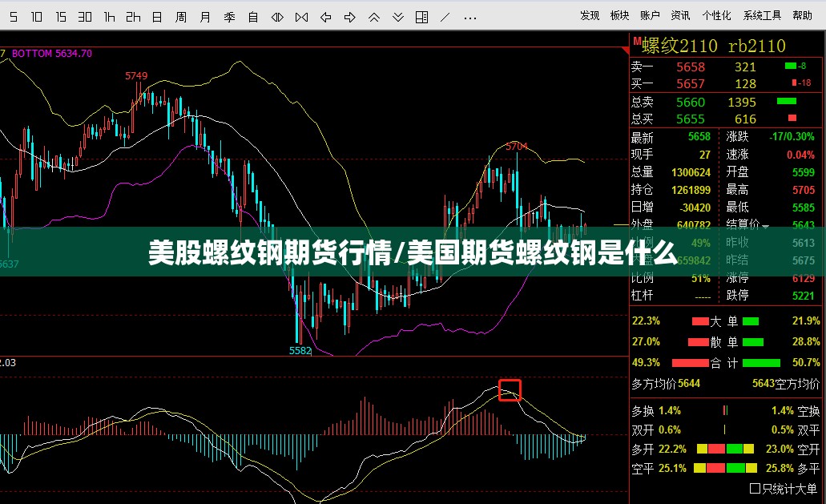Click the 持仓 value 1261899
Screen dimensions: 826x504
691,190
